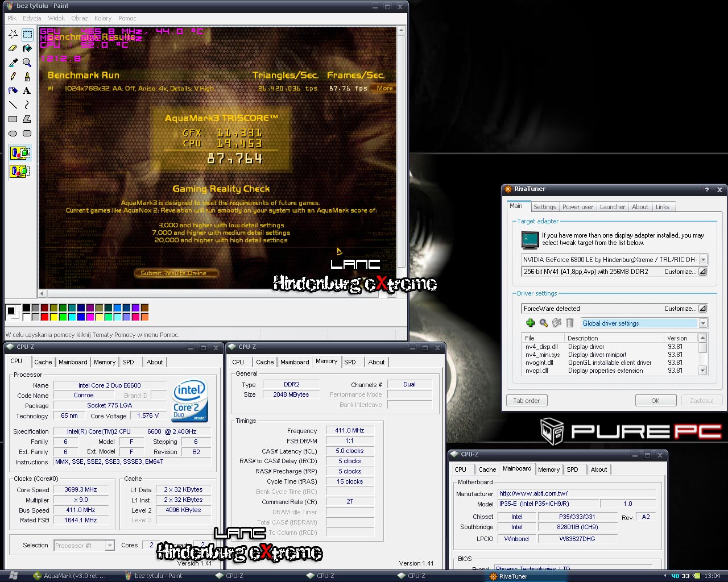Open the Plik menu in Paint

12,18
